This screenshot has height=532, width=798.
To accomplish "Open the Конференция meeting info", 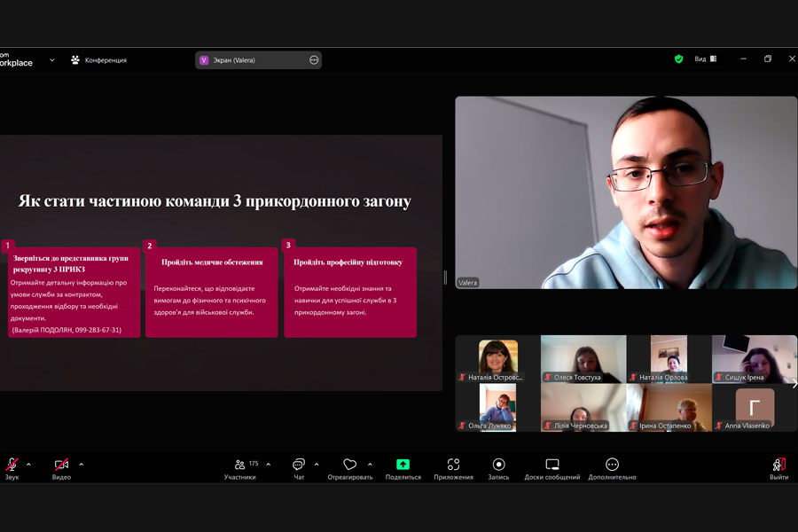I will pos(98,60).
